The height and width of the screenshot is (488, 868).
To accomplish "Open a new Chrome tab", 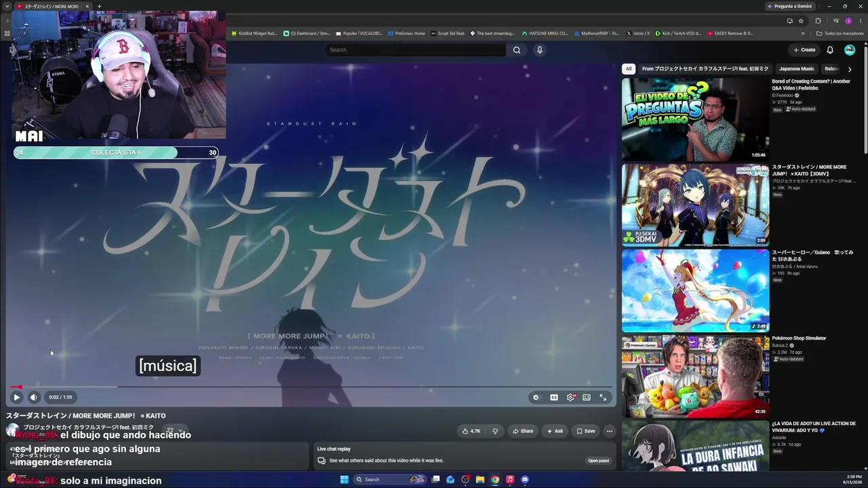I will pos(99,6).
